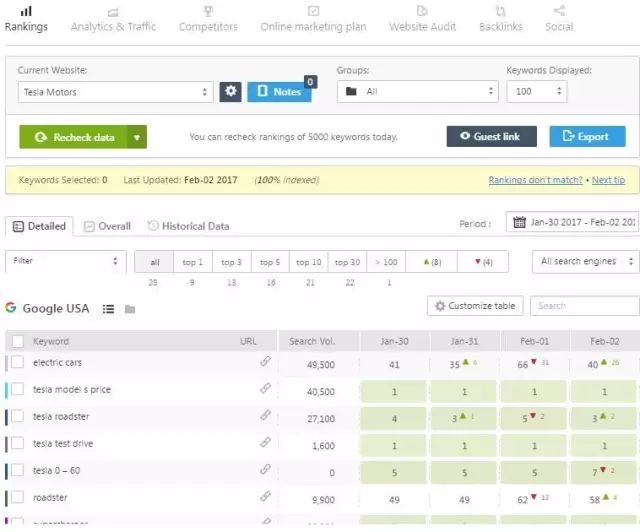The height and width of the screenshot is (532, 640).
Task: Check the tesla 0 – 60 checkbox
Action: (18, 470)
